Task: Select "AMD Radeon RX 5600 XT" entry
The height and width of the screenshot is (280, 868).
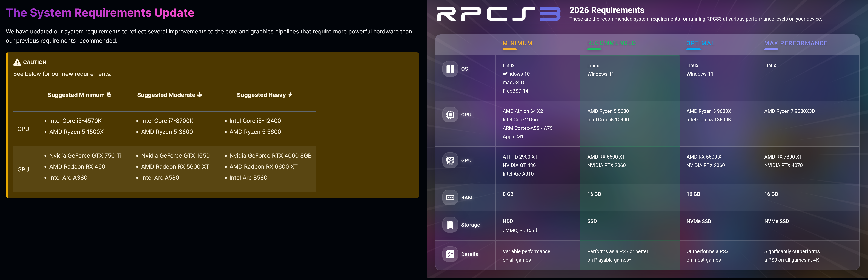Action: tap(175, 167)
